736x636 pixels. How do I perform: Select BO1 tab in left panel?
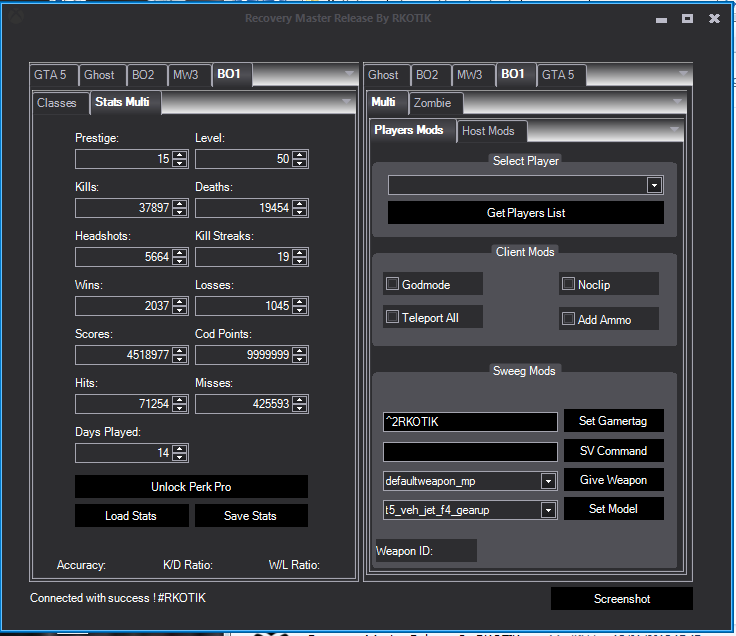click(232, 75)
